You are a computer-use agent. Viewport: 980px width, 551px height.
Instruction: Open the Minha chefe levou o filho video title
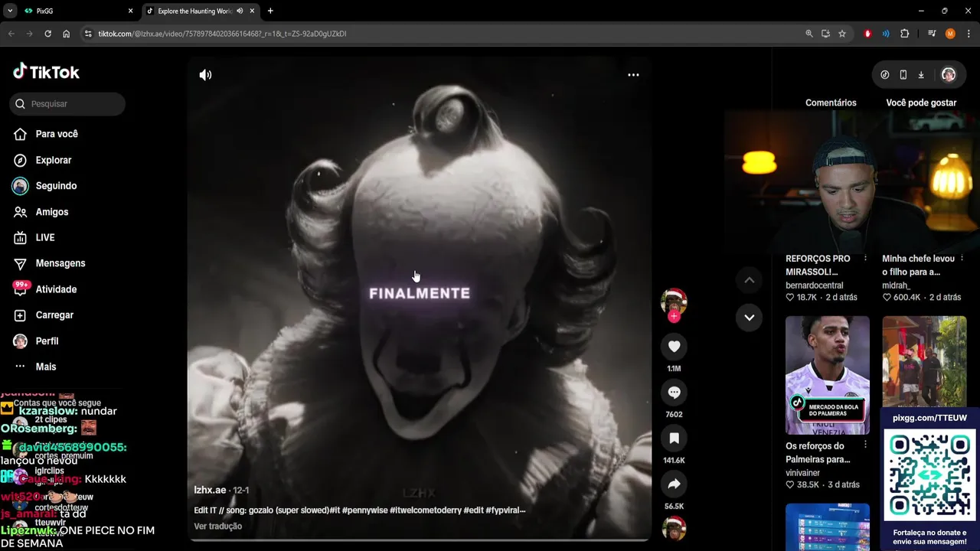pos(918,266)
